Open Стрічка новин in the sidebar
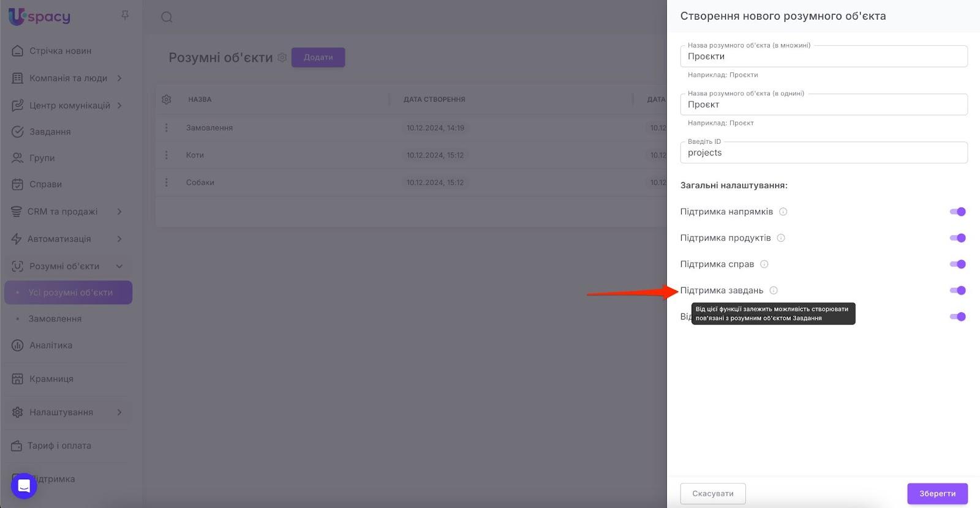This screenshot has width=980, height=508. tap(60, 51)
